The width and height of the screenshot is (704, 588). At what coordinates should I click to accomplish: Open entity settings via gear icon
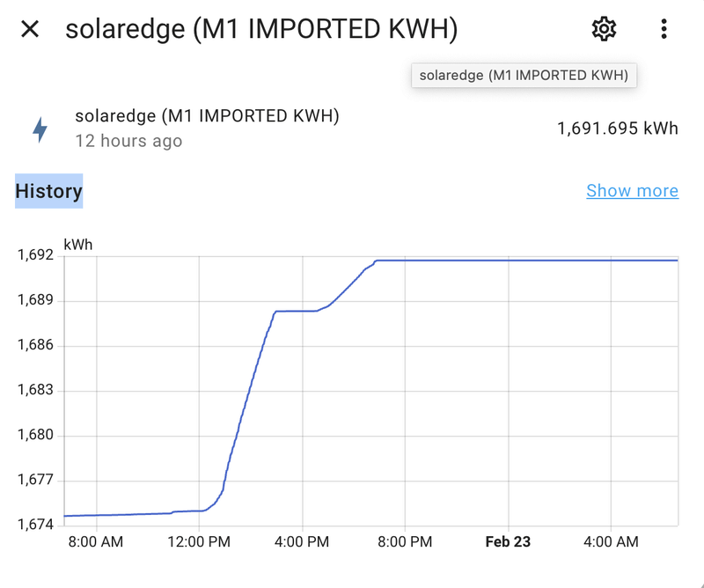pyautogui.click(x=603, y=29)
